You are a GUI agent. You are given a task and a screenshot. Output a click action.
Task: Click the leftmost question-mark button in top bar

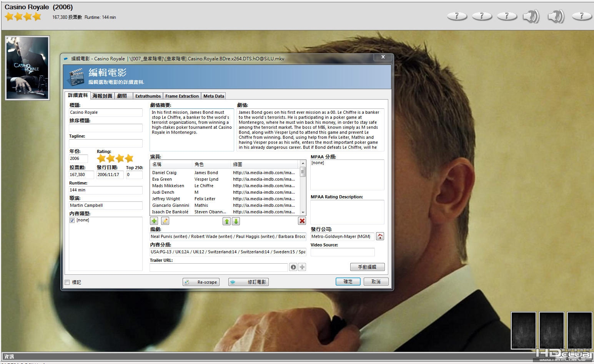pyautogui.click(x=457, y=16)
